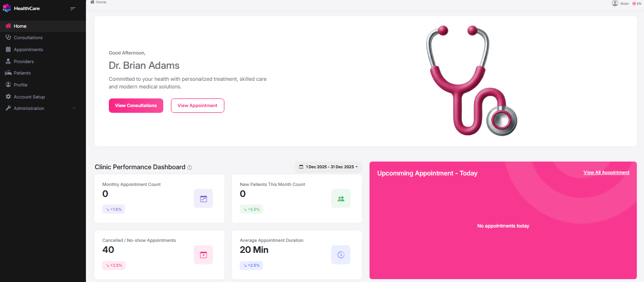Click the green patients icon on New Patients card
The width and height of the screenshot is (644, 282).
click(x=341, y=198)
